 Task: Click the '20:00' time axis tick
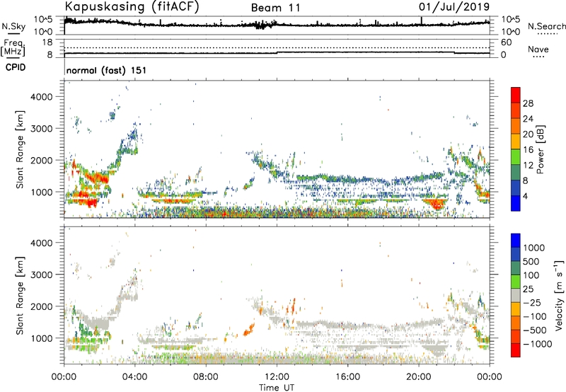(419, 377)
